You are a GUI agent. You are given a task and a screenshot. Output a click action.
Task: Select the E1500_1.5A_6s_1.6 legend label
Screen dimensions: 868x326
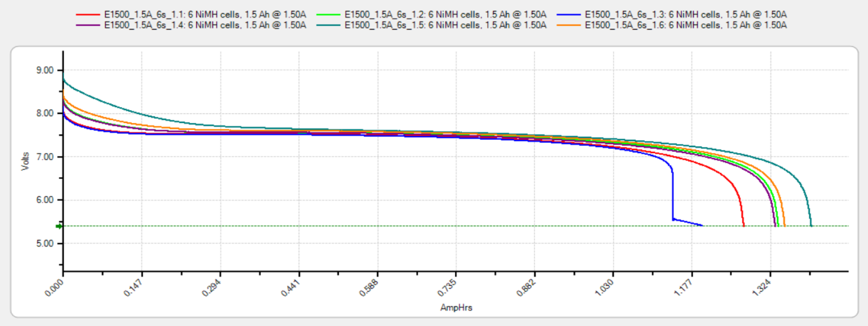tap(685, 25)
